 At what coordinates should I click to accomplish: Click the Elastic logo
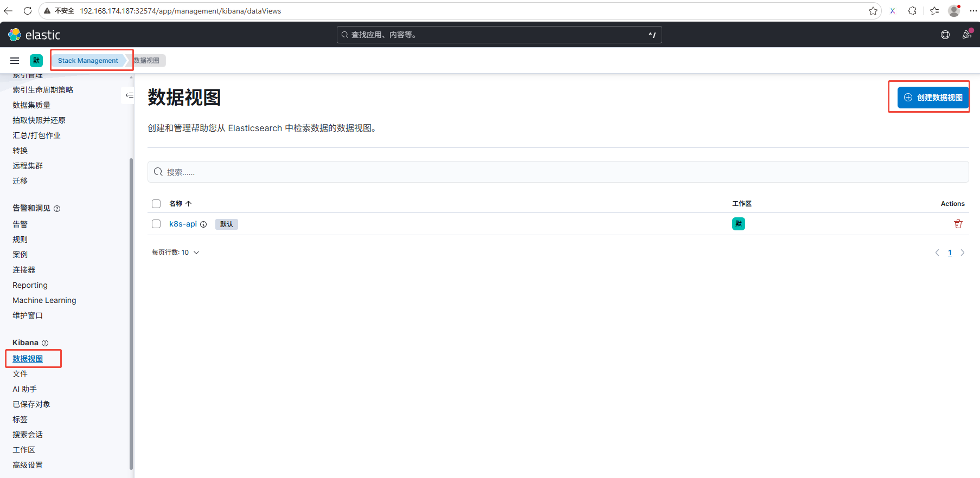[x=34, y=35]
